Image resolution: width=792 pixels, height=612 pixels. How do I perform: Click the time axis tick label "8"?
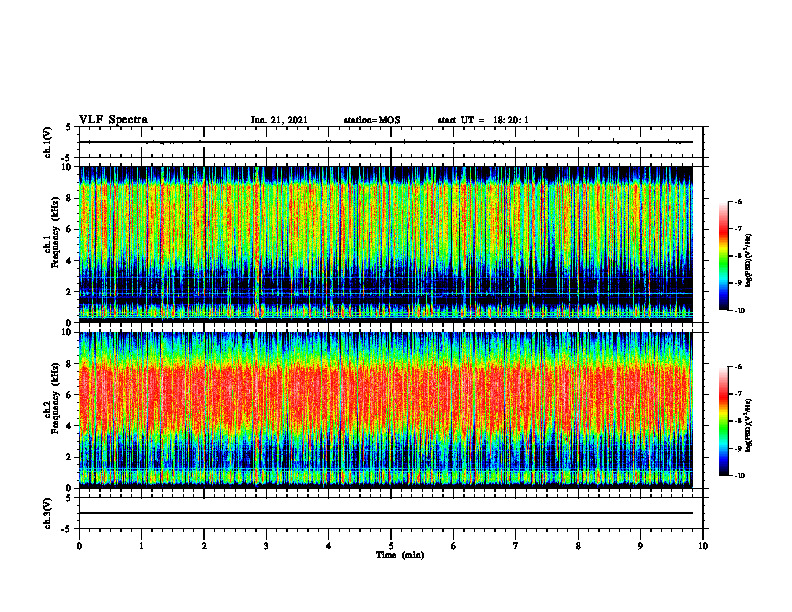(x=578, y=546)
